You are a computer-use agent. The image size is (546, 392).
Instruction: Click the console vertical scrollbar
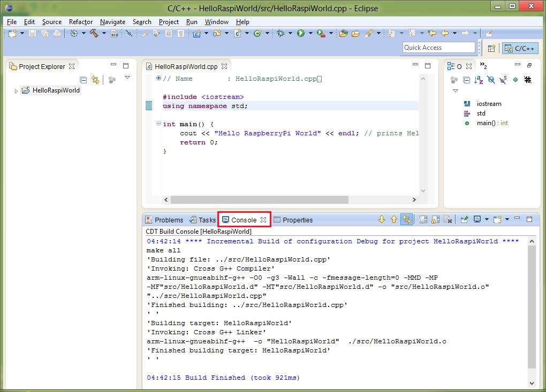pos(532,307)
